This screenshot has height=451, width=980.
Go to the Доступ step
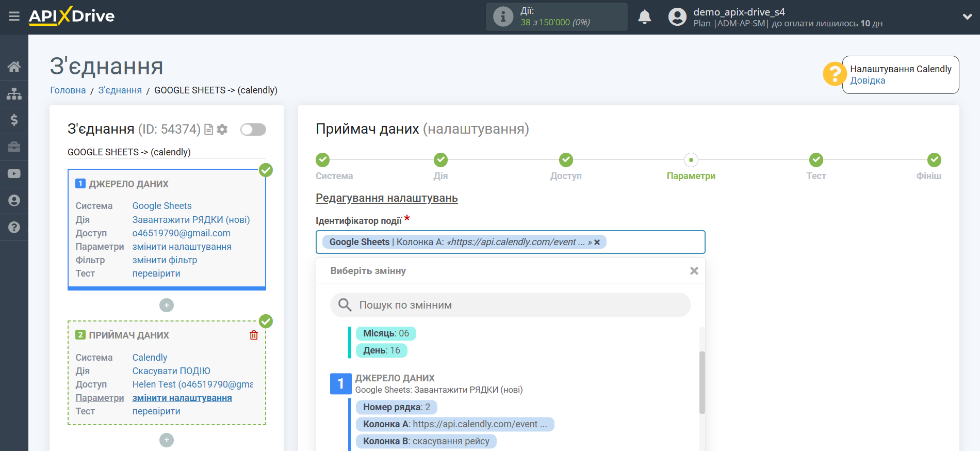pos(566,160)
